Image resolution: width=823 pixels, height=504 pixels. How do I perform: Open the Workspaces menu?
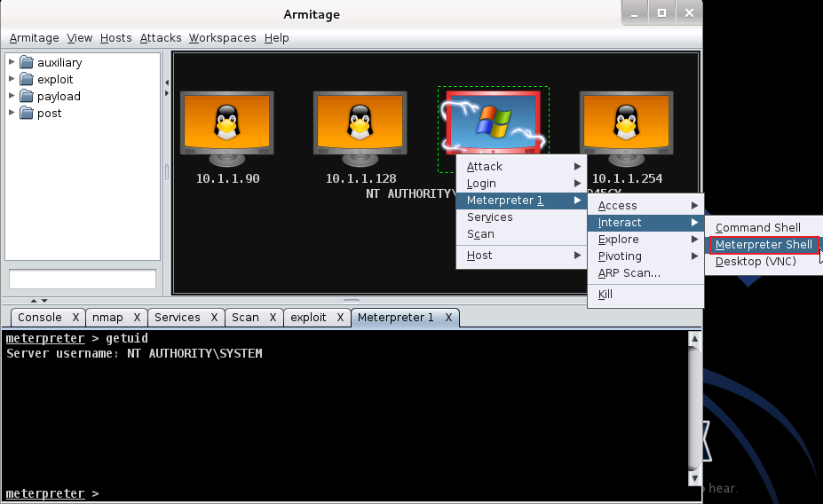[223, 38]
